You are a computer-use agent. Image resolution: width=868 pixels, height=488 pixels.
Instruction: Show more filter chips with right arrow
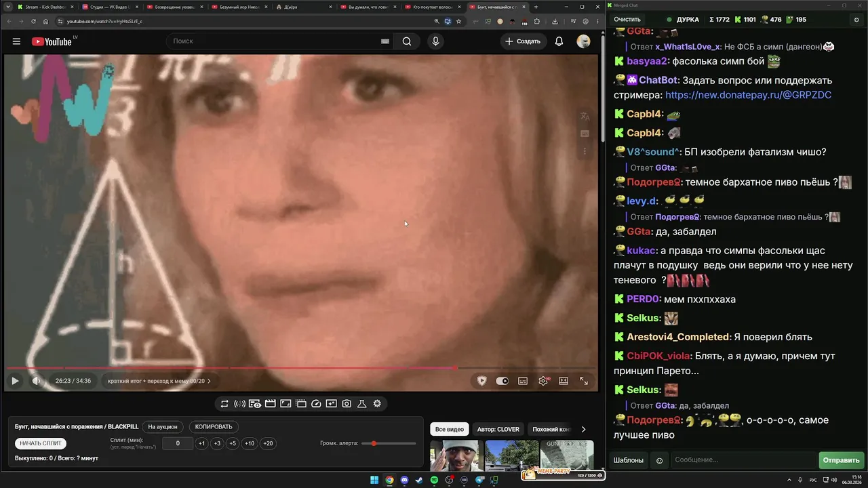pyautogui.click(x=583, y=429)
